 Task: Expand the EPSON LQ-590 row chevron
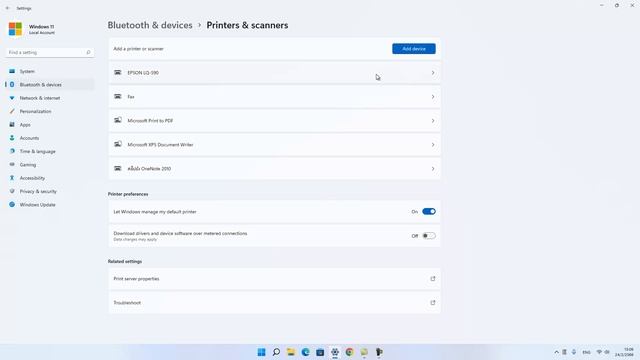433,73
